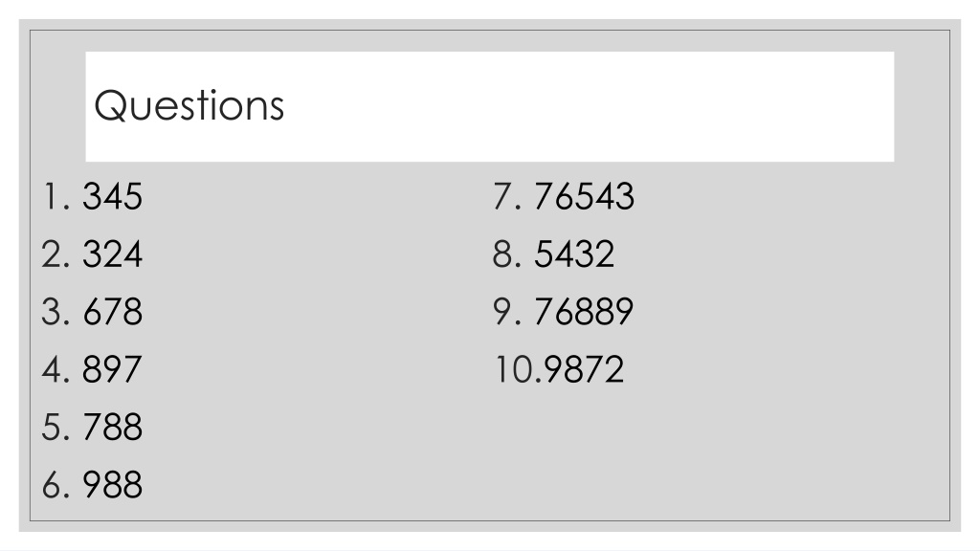Click list item 6 with 988
The width and height of the screenshot is (980, 551).
pos(93,484)
